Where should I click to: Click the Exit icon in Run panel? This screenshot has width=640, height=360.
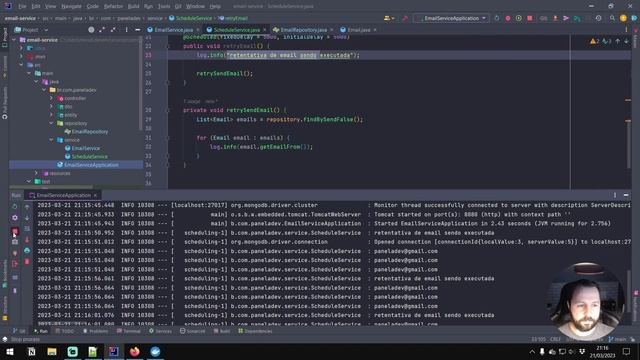15,264
